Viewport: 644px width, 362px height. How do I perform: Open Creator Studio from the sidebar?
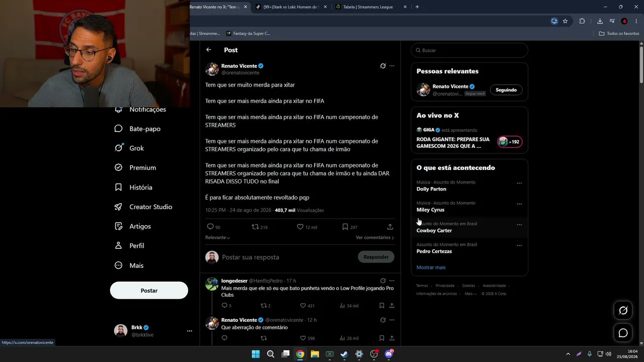point(143,207)
